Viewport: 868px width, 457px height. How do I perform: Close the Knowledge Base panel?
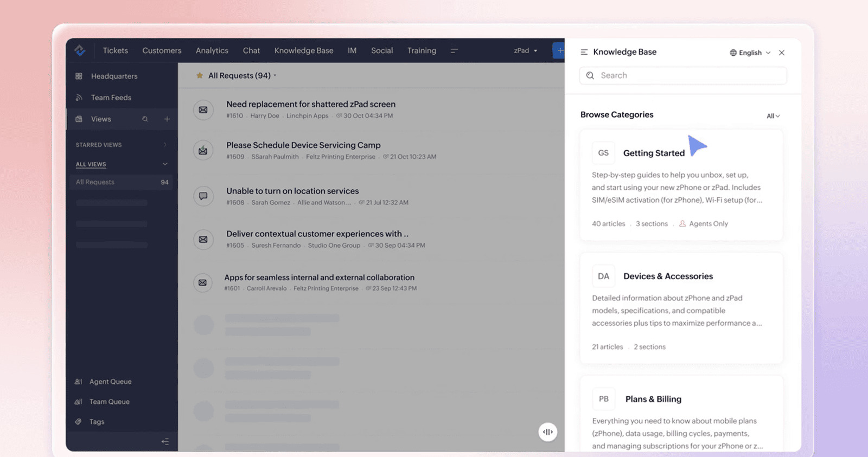[x=781, y=53]
